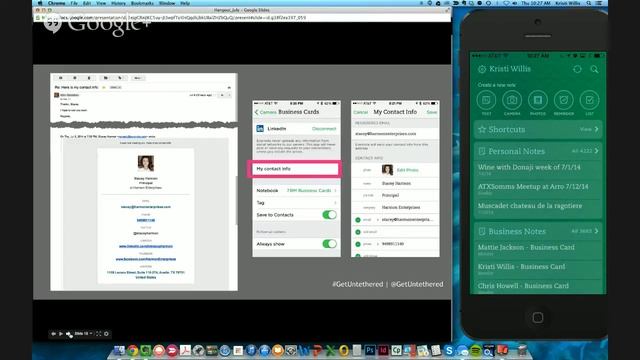Open App Store from the Dock
Viewport: 640px width, 360px height.
264,350
